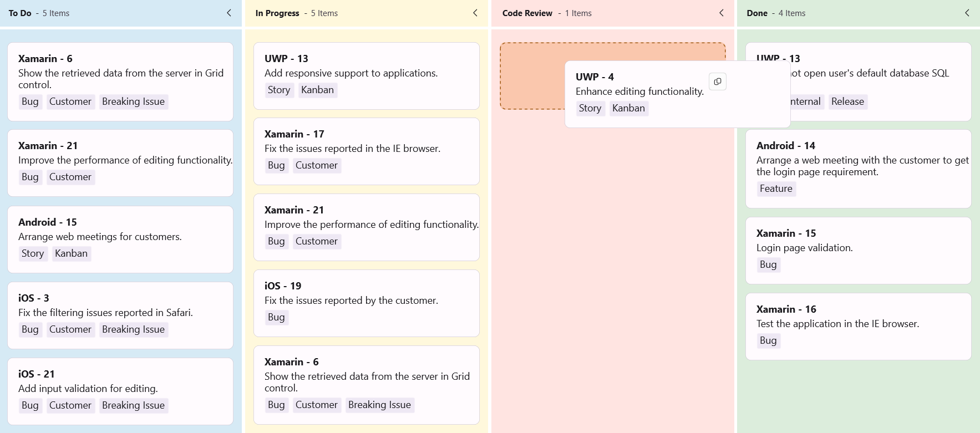Viewport: 980px width, 433px height.
Task: Open the Xamarin - 6 card in To Do
Action: [120, 81]
